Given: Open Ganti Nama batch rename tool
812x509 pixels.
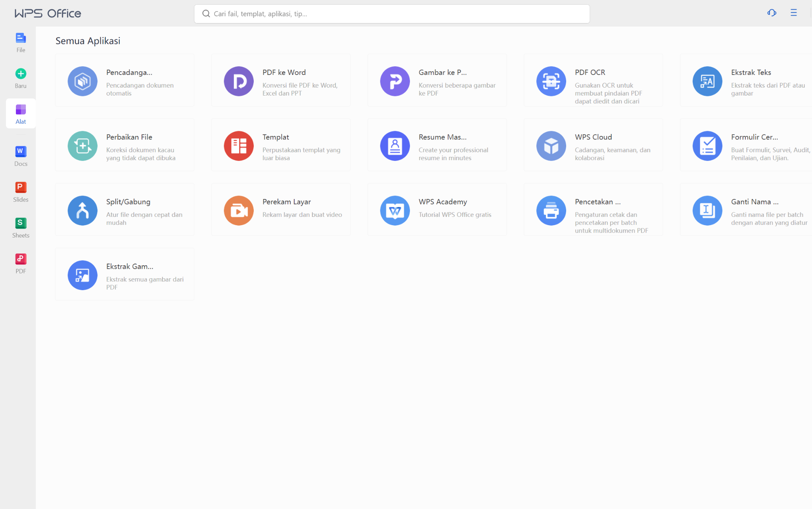Looking at the screenshot, I should coord(745,209).
